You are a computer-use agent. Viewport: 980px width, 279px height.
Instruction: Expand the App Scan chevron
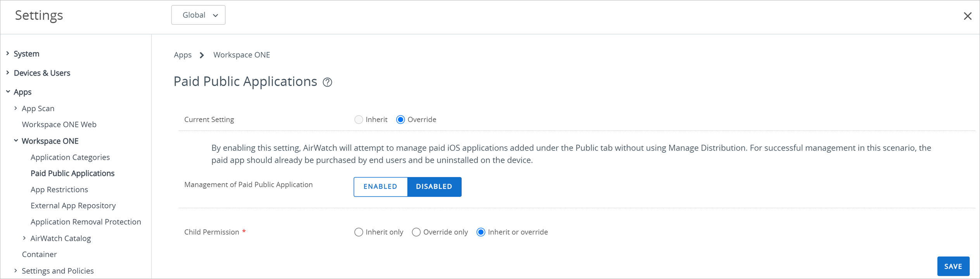pyautogui.click(x=16, y=108)
